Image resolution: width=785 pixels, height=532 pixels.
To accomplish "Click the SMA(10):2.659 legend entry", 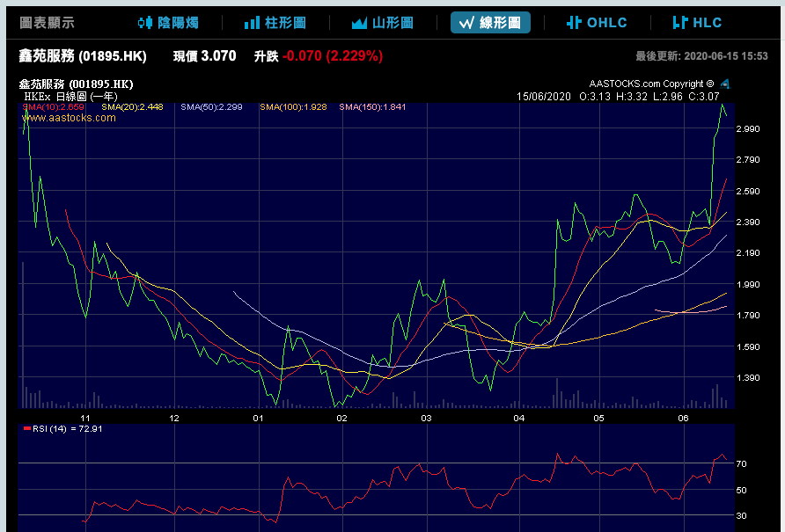I will click(x=54, y=107).
